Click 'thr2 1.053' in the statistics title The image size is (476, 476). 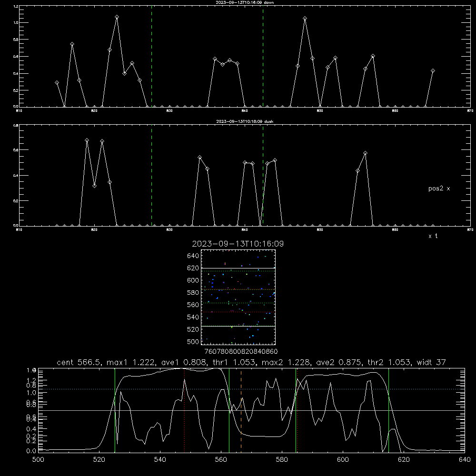tap(389, 362)
